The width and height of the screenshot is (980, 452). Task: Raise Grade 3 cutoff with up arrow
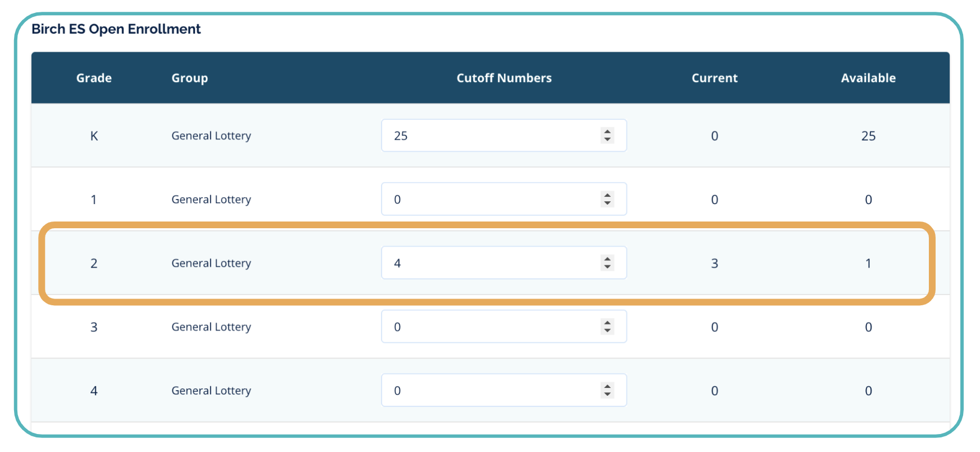[607, 323]
